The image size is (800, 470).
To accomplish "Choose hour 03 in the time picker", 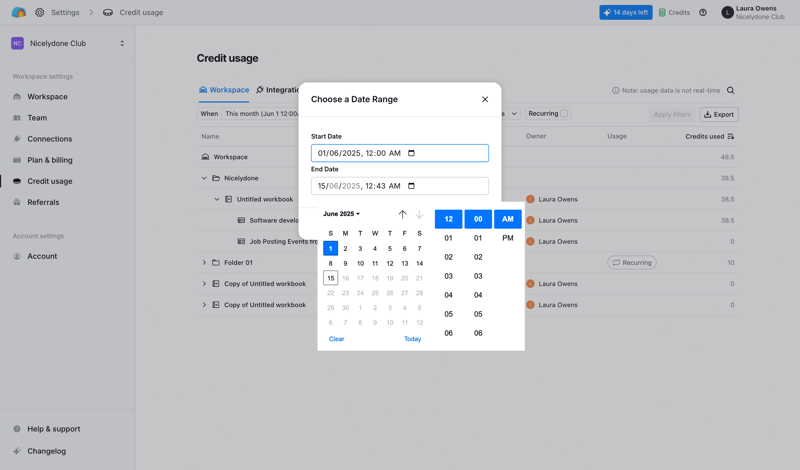I will click(448, 276).
